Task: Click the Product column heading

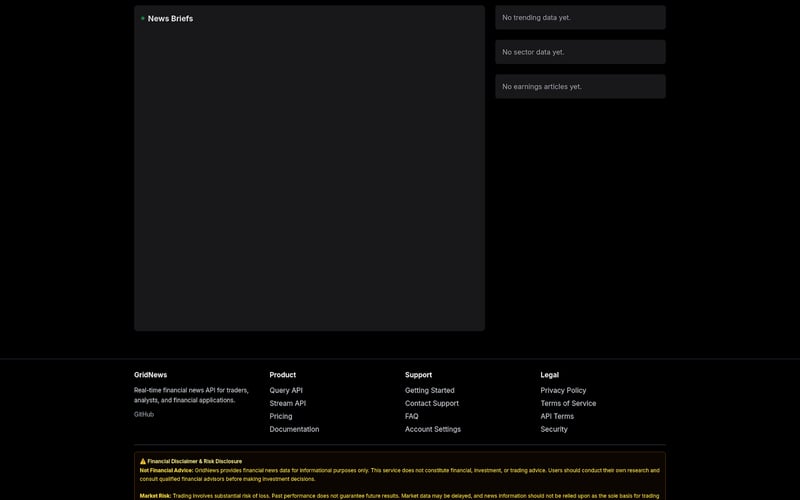Action: click(283, 374)
